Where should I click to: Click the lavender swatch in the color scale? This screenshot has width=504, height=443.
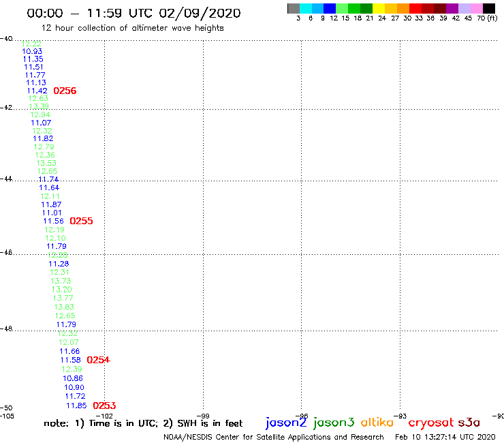464,8
